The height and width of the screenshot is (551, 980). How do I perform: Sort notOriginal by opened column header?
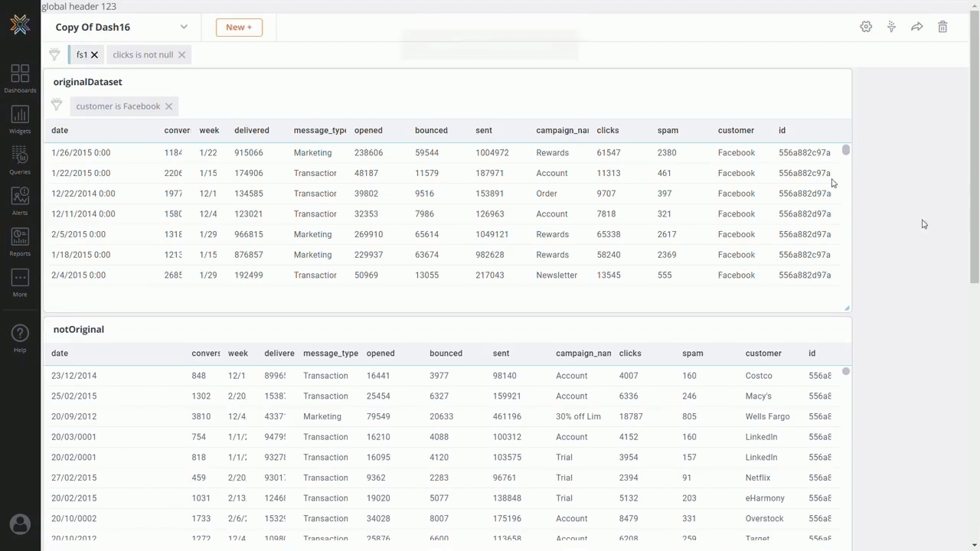pos(381,354)
